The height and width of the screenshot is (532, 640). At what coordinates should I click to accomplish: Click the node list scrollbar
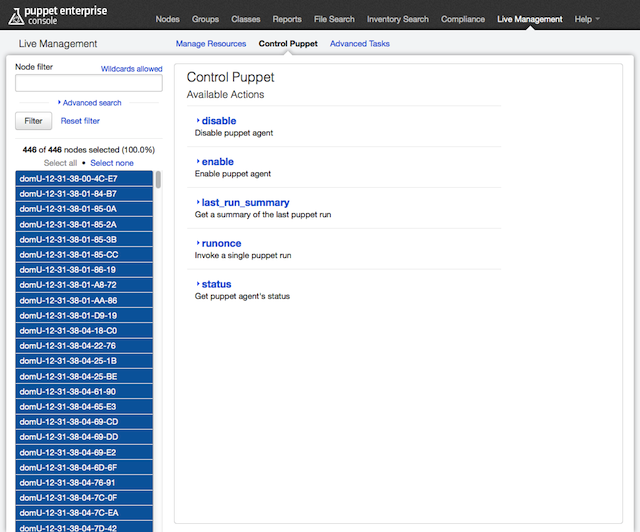[158, 181]
